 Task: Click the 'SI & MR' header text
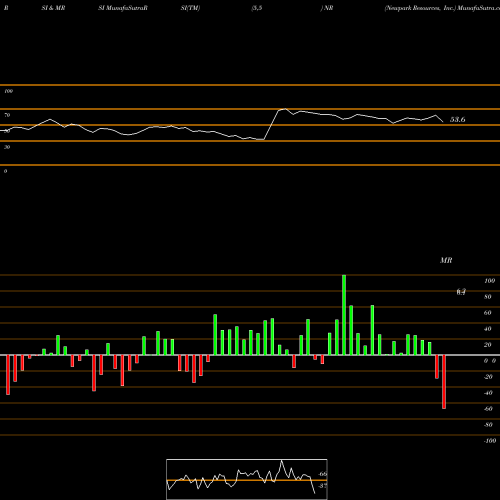pos(53,8)
